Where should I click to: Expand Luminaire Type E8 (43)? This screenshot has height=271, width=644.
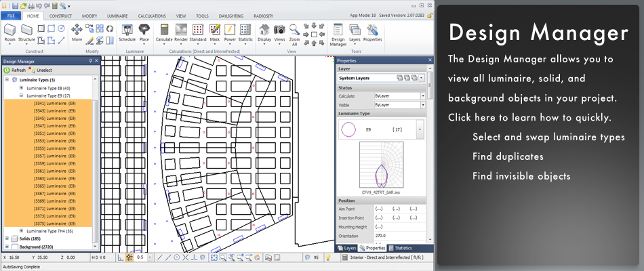point(22,88)
